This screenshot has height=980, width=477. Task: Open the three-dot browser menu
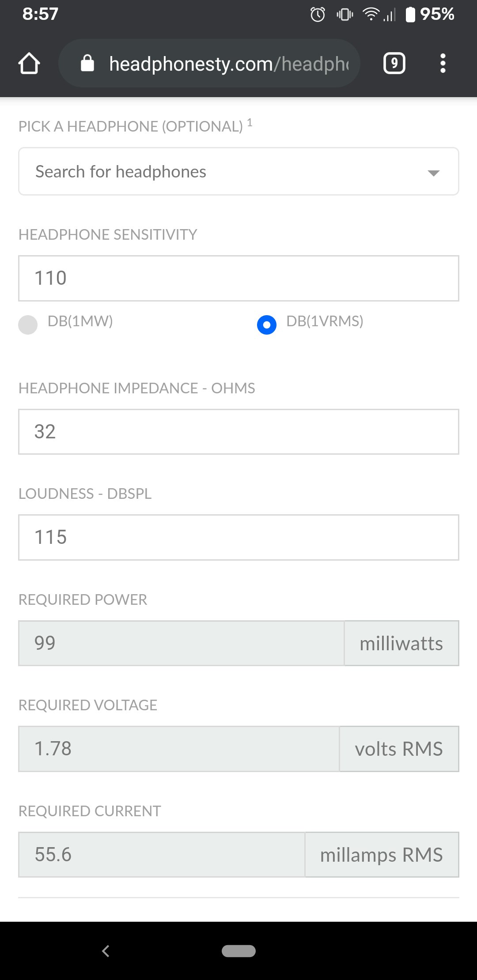[x=443, y=64]
